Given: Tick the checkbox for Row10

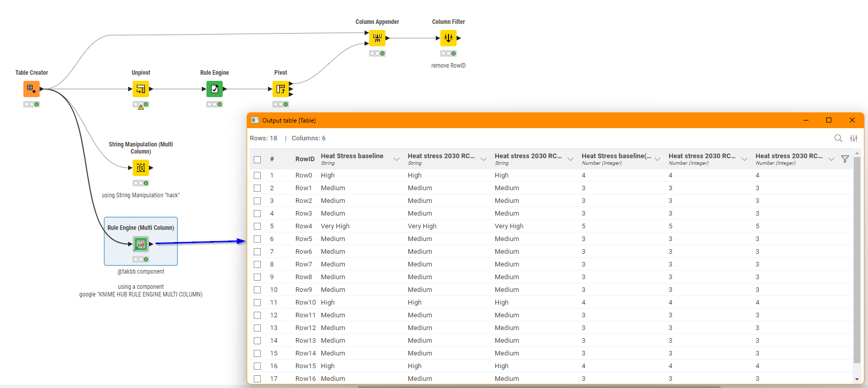Looking at the screenshot, I should pos(257,303).
